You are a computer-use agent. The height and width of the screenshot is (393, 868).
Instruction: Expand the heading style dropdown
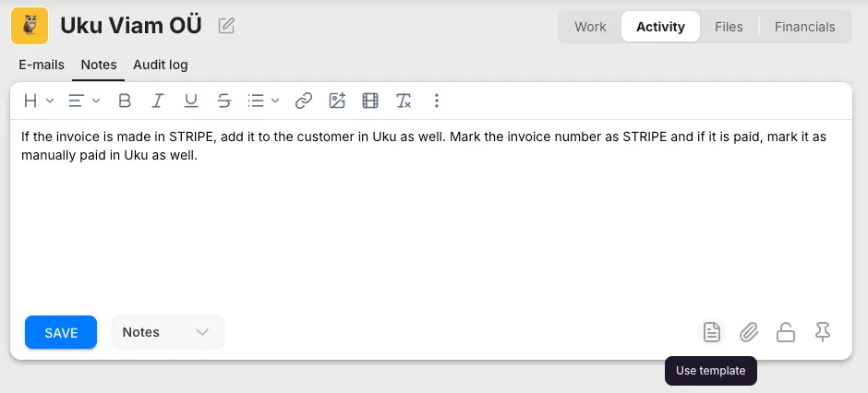(39, 101)
